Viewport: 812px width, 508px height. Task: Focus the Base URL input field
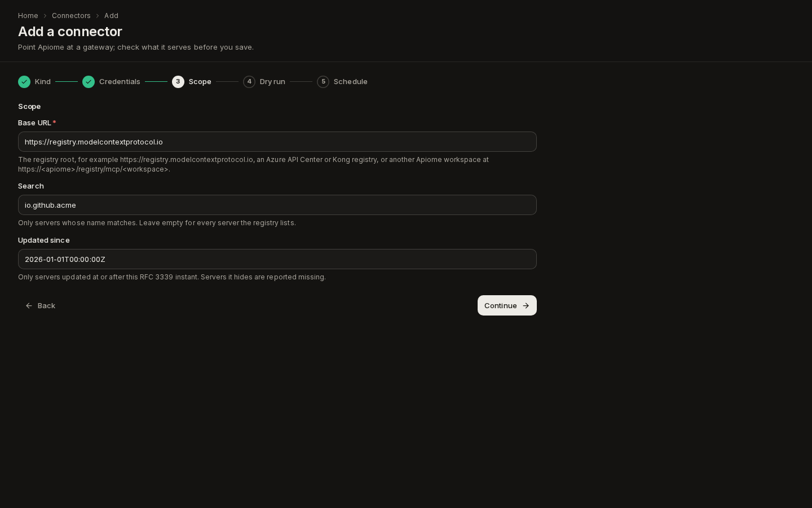point(277,142)
